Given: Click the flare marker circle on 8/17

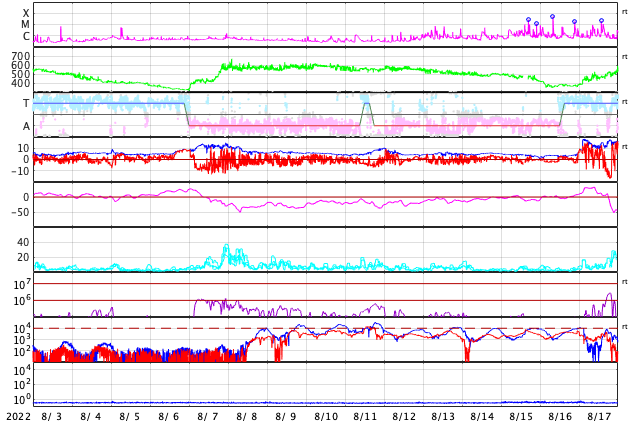Looking at the screenshot, I should (601, 21).
